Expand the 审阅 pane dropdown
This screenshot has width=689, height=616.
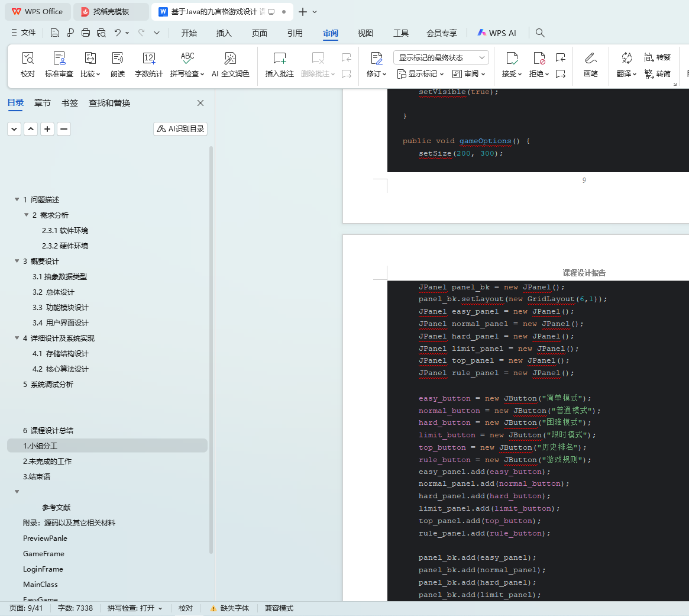(468, 74)
